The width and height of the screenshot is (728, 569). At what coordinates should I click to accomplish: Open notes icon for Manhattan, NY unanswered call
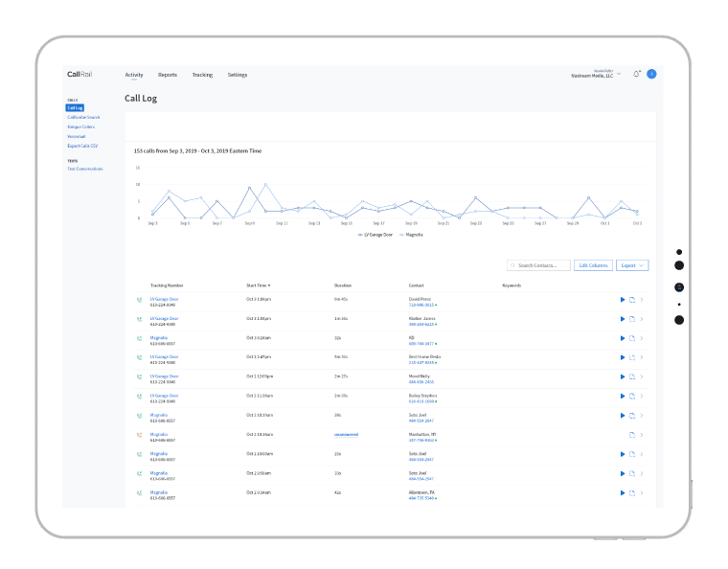point(632,435)
